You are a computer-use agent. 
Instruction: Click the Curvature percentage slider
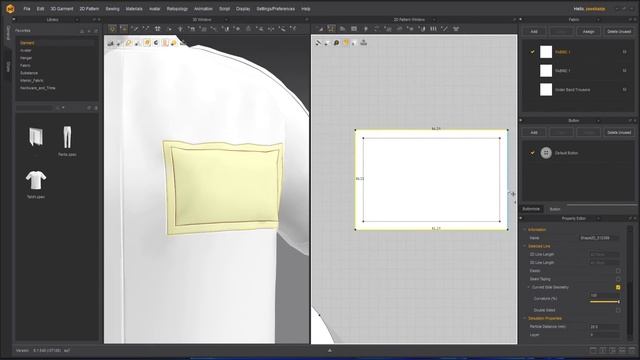coord(605,302)
